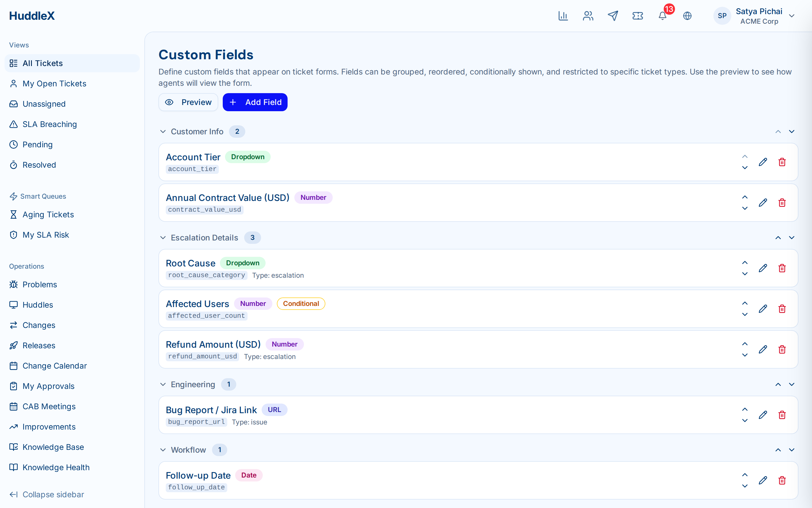Collapse the Engineering group
The image size is (812, 508).
tap(163, 384)
